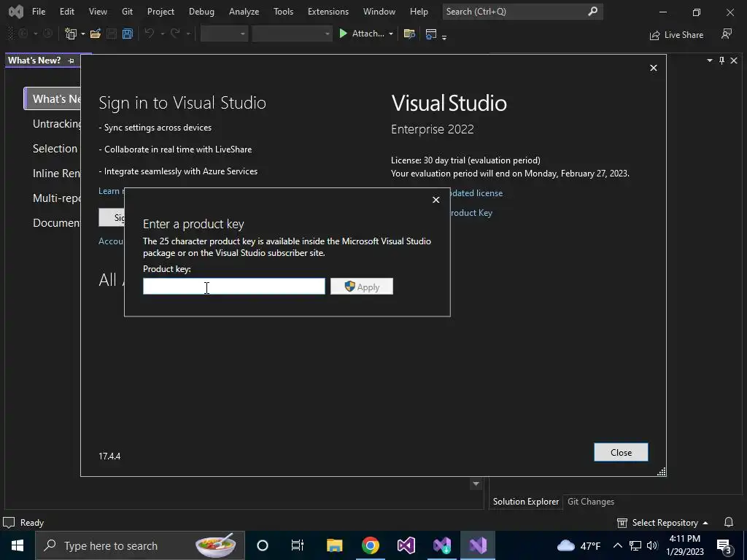Click the Windows Start button
This screenshot has width=747, height=560.
point(18,545)
